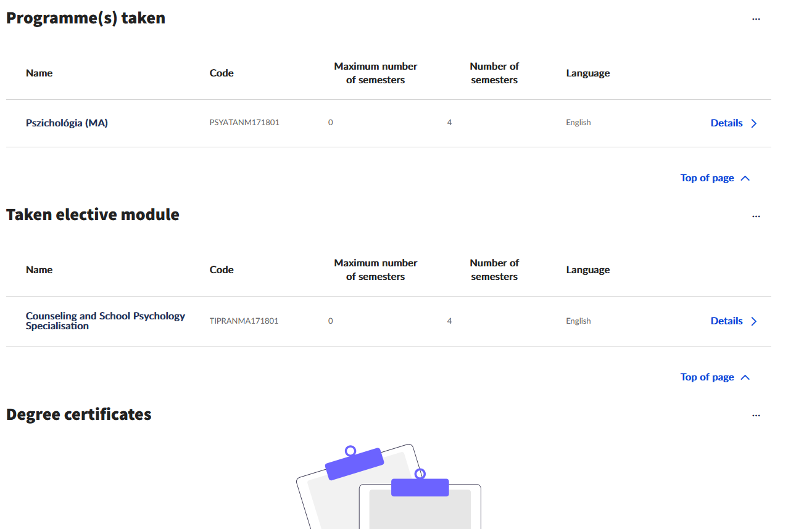Click the programme code PSYATANM171801
This screenshot has width=812, height=529.
[244, 123]
